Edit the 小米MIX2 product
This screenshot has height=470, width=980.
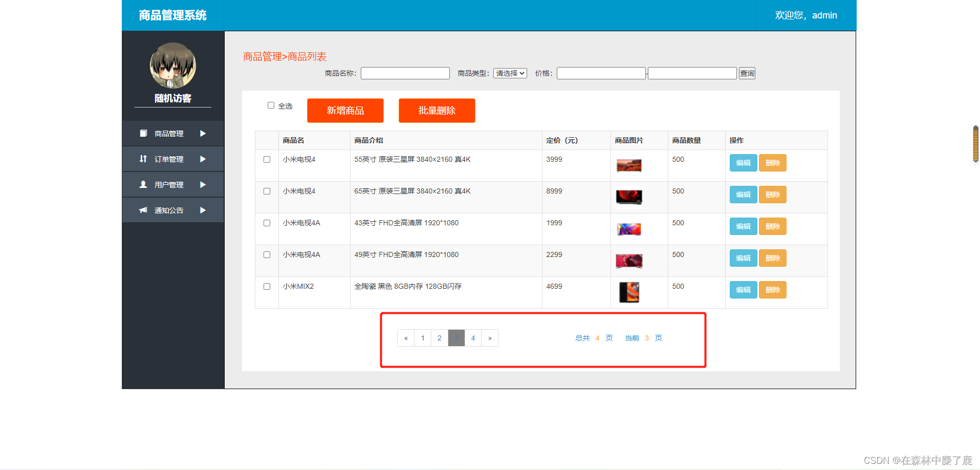pos(743,290)
